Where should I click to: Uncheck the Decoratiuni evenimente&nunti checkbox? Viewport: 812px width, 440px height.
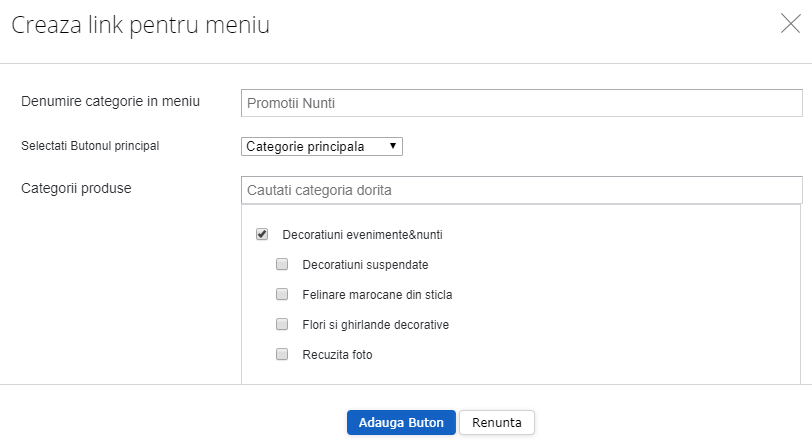[262, 235]
